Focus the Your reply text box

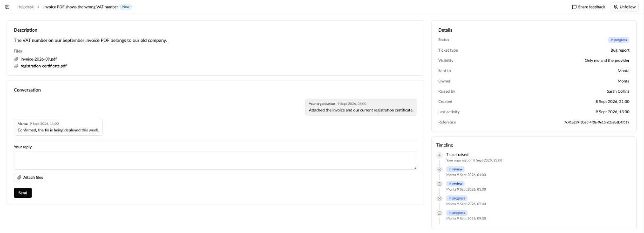[215, 160]
